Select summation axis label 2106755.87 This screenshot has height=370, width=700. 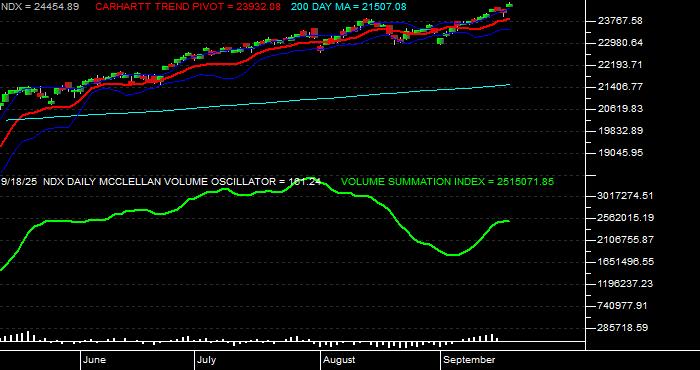pos(625,240)
